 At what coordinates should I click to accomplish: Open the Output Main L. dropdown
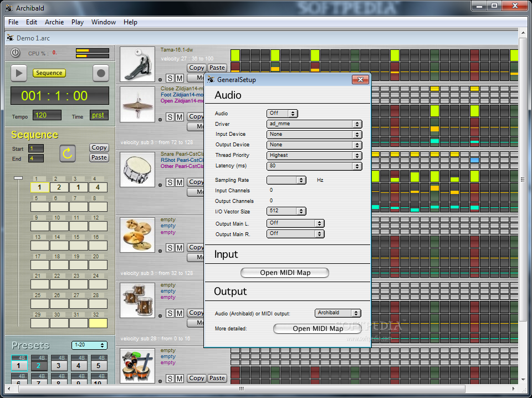295,223
